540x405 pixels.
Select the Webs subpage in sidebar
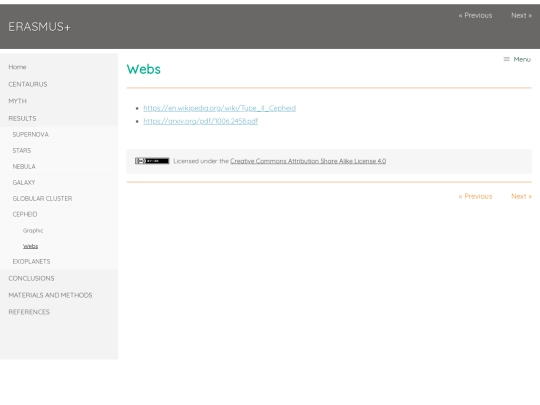coord(30,246)
